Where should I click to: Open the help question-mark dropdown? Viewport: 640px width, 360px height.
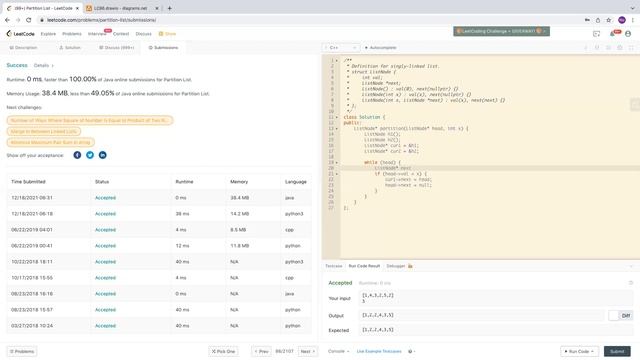tap(411, 351)
